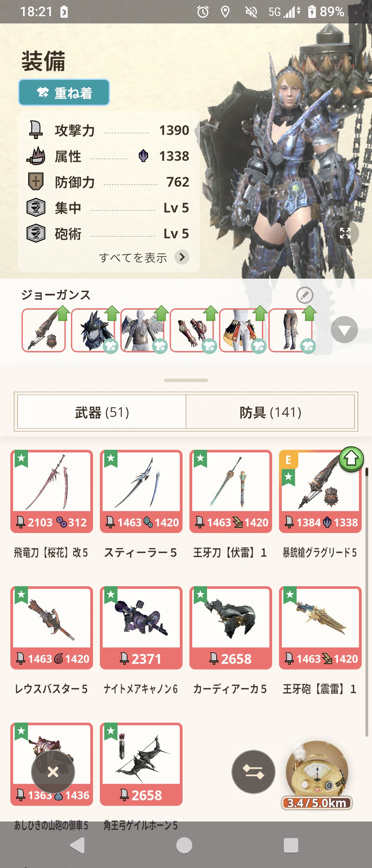
Task: Select the equipped helmet armor slot
Action: pos(93,330)
